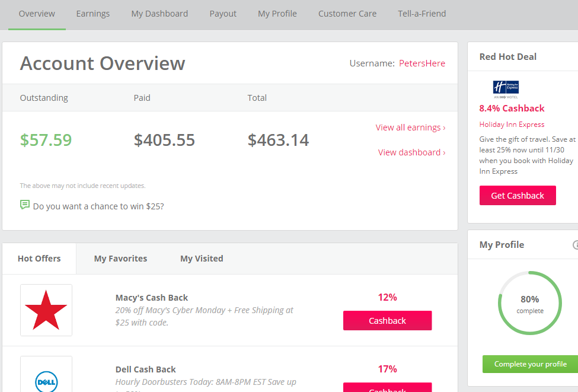Show the My Visited tab
The width and height of the screenshot is (578, 392).
202,259
